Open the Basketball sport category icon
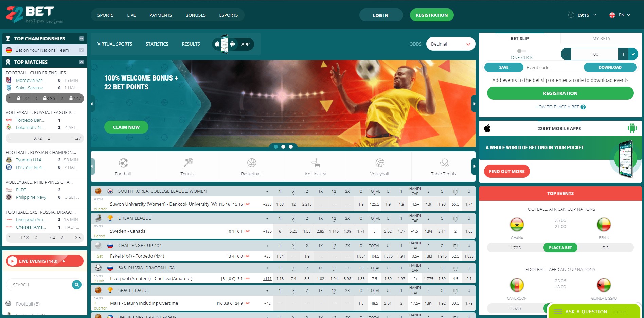Viewport: 644px width, 318px height. (x=252, y=163)
